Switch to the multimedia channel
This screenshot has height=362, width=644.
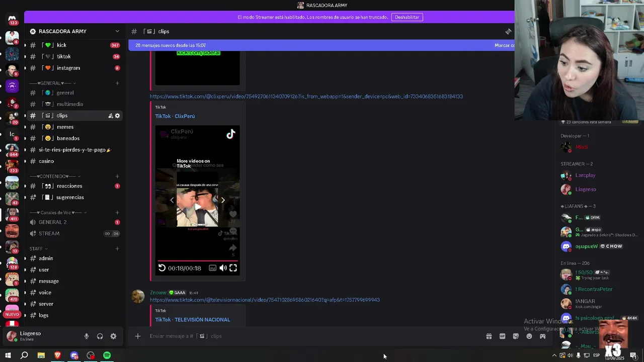pos(74,104)
